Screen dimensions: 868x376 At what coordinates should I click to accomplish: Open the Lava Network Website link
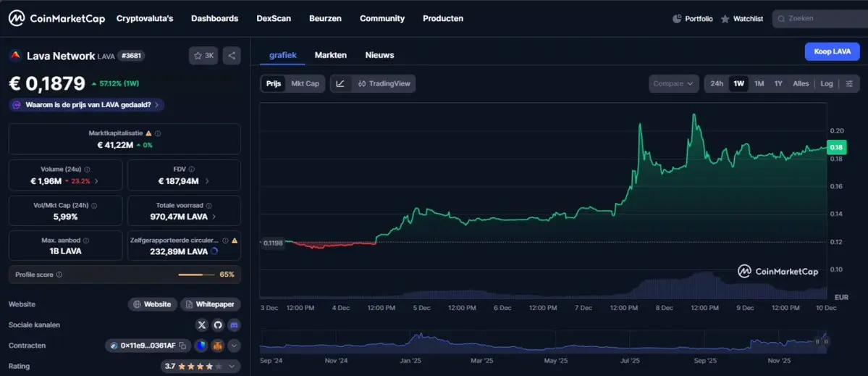pos(153,304)
